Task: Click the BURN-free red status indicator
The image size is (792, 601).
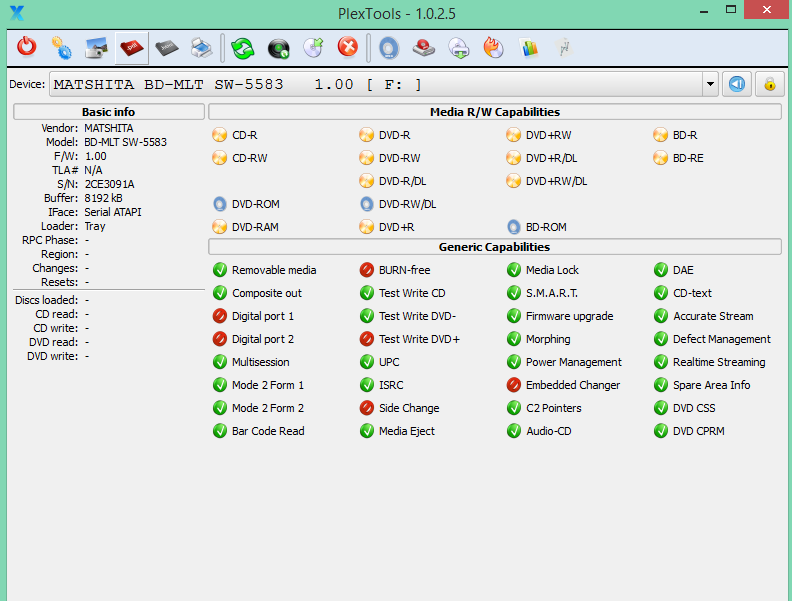Action: pos(367,270)
